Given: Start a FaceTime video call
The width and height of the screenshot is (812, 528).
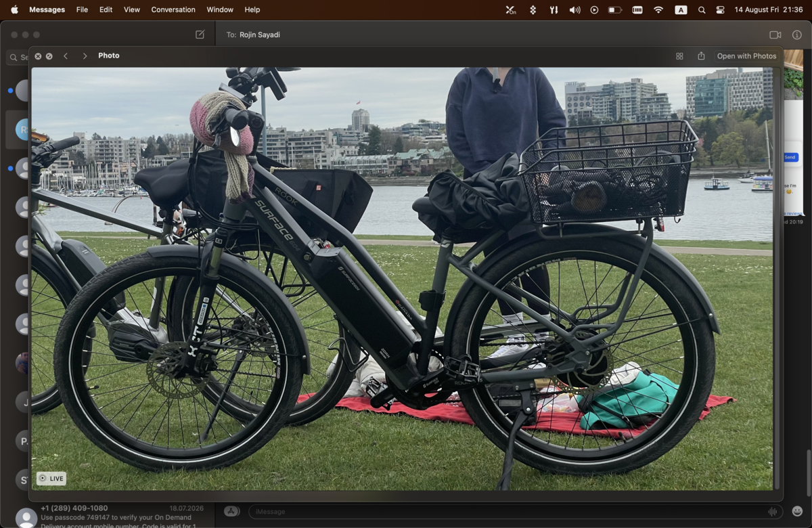Looking at the screenshot, I should coord(775,35).
